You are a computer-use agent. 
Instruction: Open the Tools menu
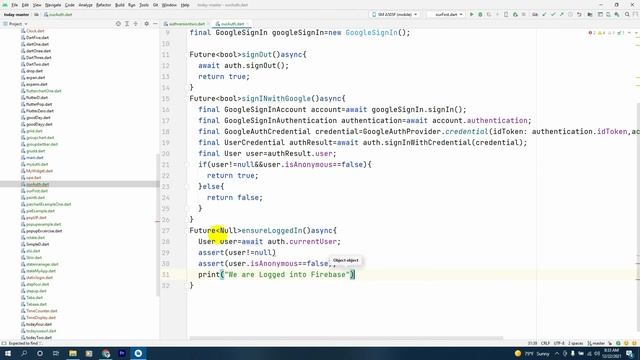(x=144, y=5)
